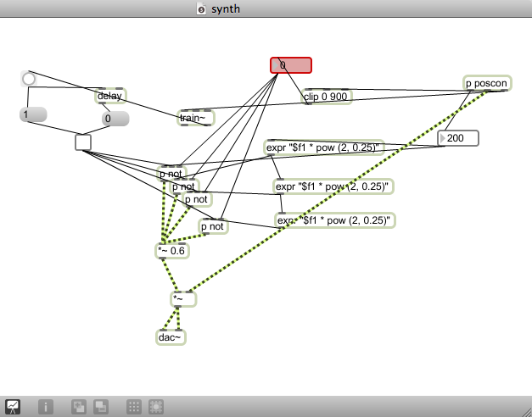This screenshot has width=532, height=417.
Task: Click the number box showing 200
Action: pos(458,138)
